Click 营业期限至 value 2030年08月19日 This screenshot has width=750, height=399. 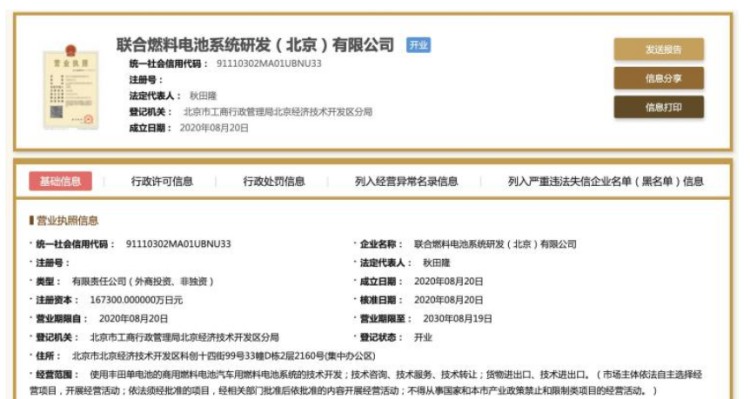point(457,319)
